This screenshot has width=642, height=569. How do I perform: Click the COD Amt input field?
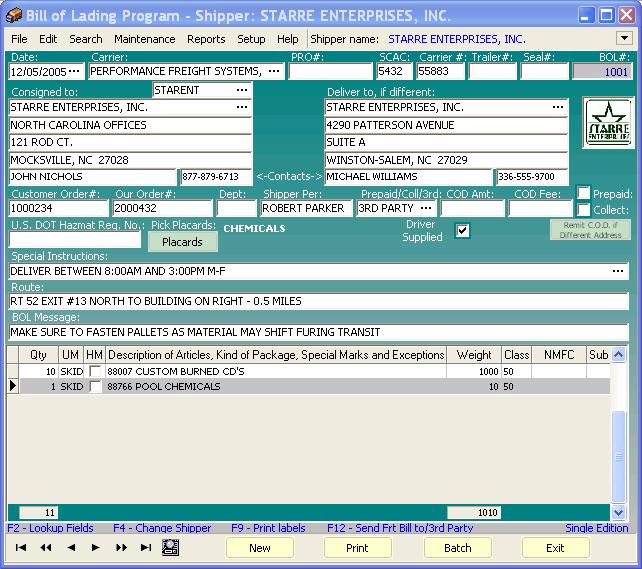tap(472, 208)
